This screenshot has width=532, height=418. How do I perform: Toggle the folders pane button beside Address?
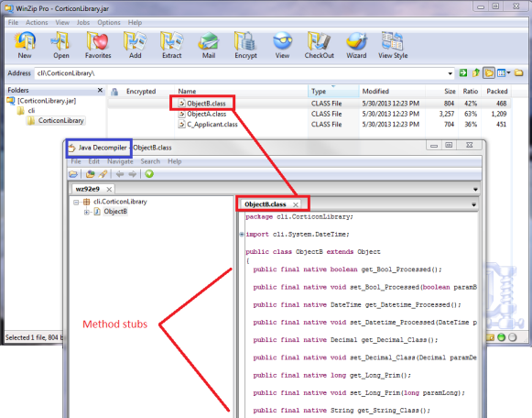(x=489, y=72)
